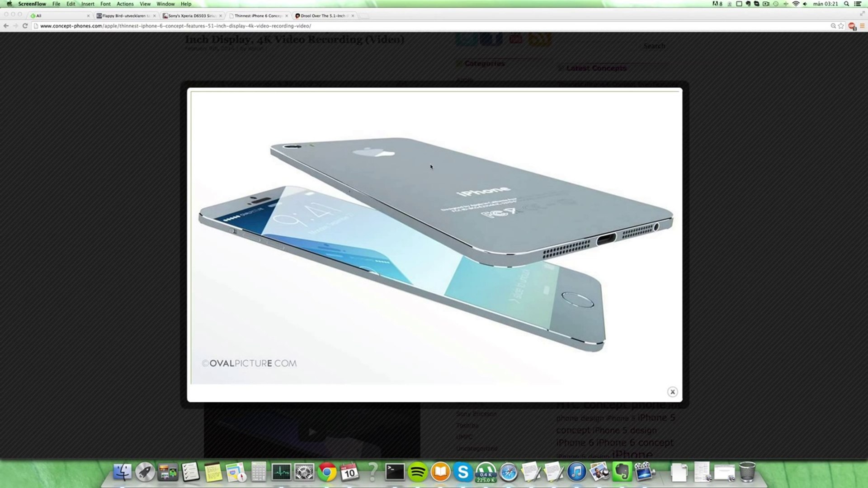The image size is (868, 488).
Task: Click the Wi-Fi icon in the menu bar
Action: pyautogui.click(x=796, y=4)
